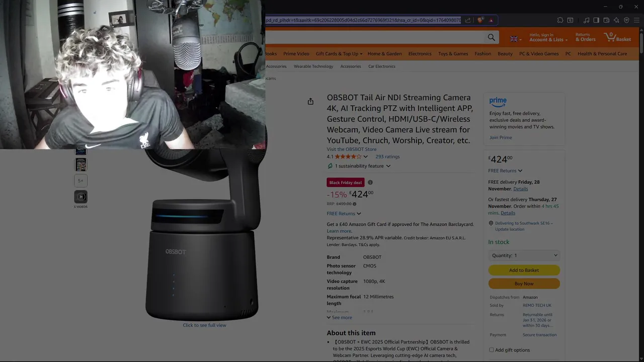Visit the OBSBOT Store link
This screenshot has height=362, width=644.
click(351, 149)
